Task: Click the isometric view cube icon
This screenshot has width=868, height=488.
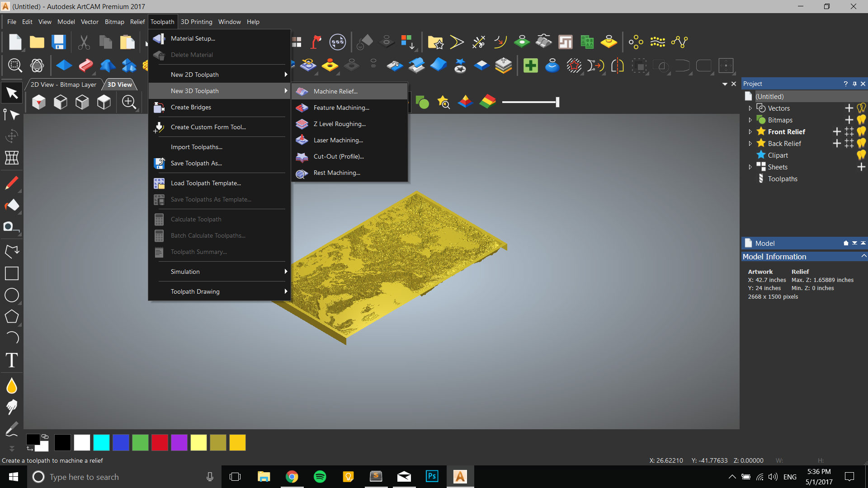Action: (x=39, y=102)
